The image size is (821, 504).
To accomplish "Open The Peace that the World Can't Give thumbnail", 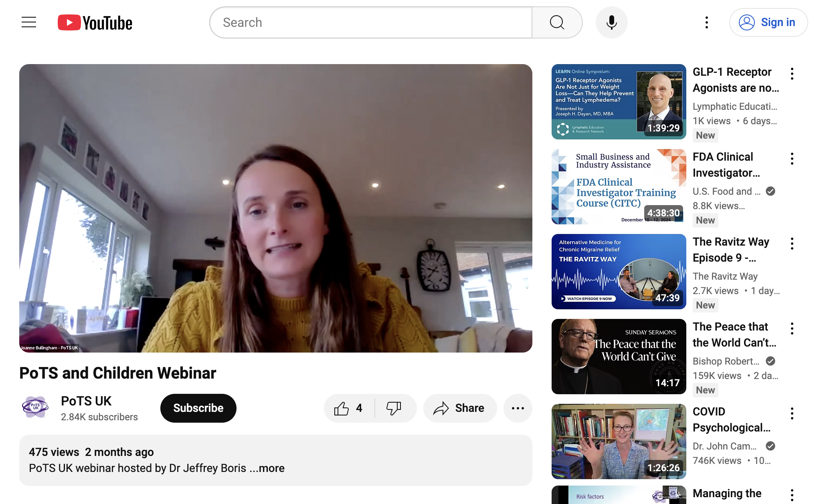I will 619,357.
